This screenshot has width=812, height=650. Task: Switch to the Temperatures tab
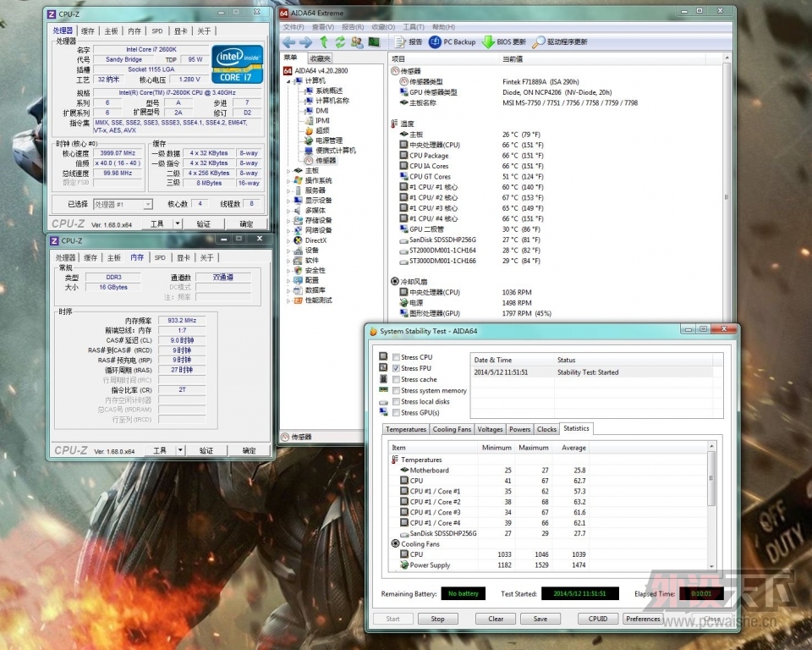(405, 429)
